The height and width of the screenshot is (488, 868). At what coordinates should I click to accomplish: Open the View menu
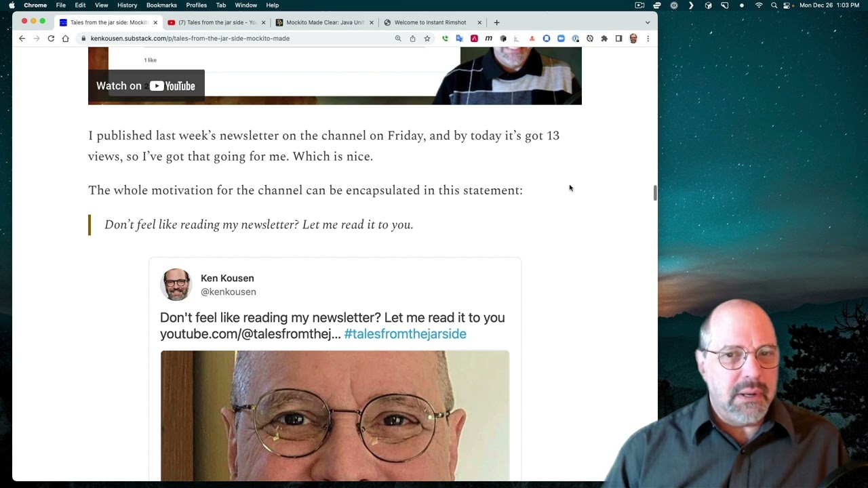point(101,5)
